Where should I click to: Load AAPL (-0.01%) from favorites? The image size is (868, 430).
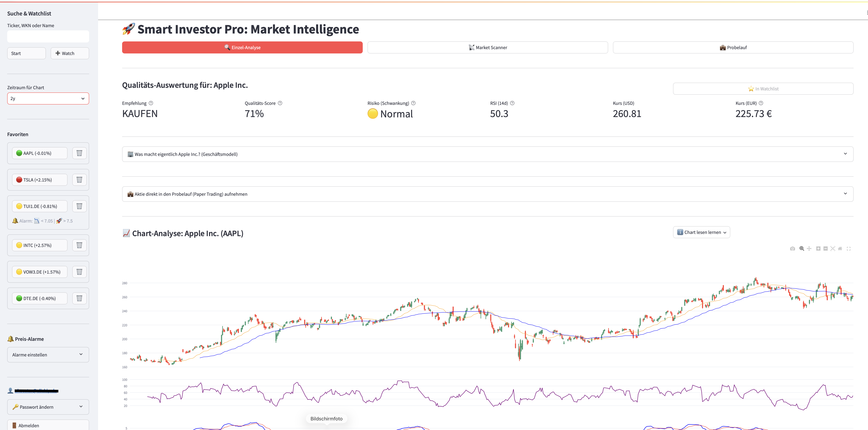40,153
